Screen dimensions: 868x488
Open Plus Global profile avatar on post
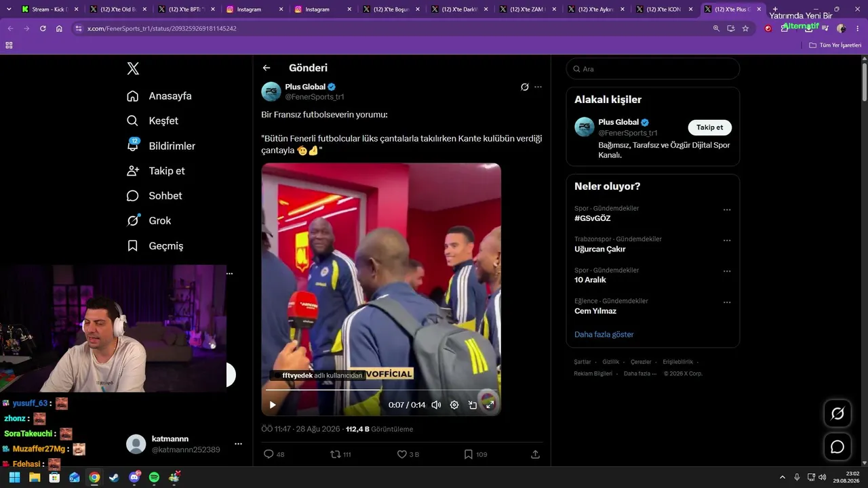271,91
